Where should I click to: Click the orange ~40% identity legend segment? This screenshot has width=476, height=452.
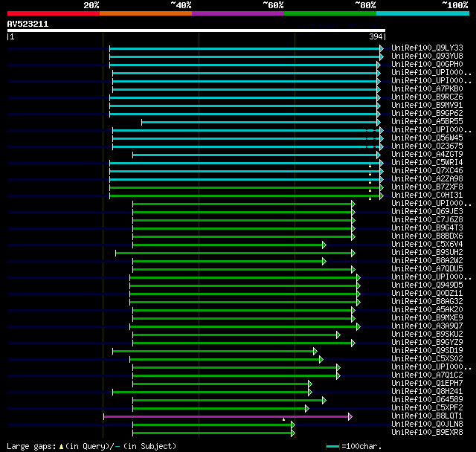coord(146,13)
